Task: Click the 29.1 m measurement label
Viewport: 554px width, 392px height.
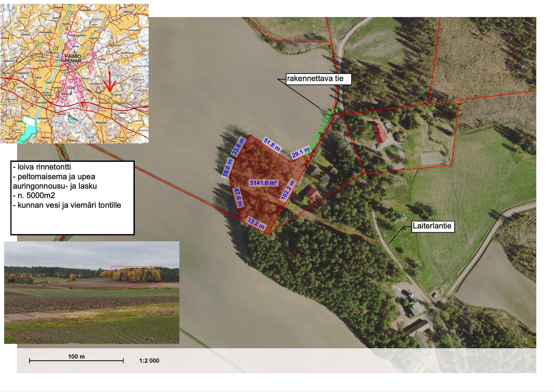Action: [300, 152]
